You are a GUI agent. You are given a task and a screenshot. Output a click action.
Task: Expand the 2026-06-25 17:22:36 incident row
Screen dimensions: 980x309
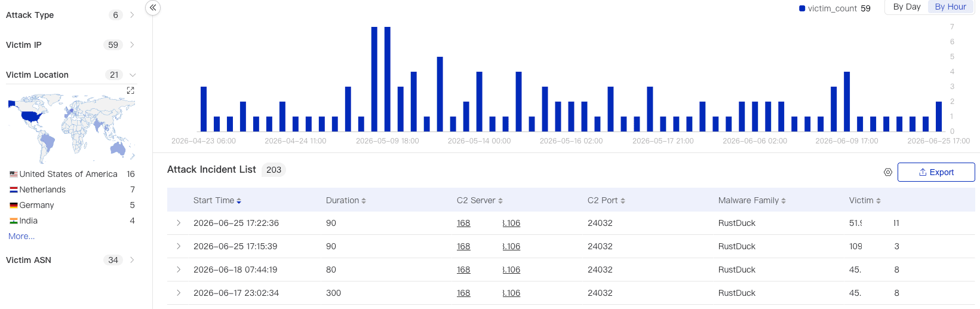click(x=179, y=223)
